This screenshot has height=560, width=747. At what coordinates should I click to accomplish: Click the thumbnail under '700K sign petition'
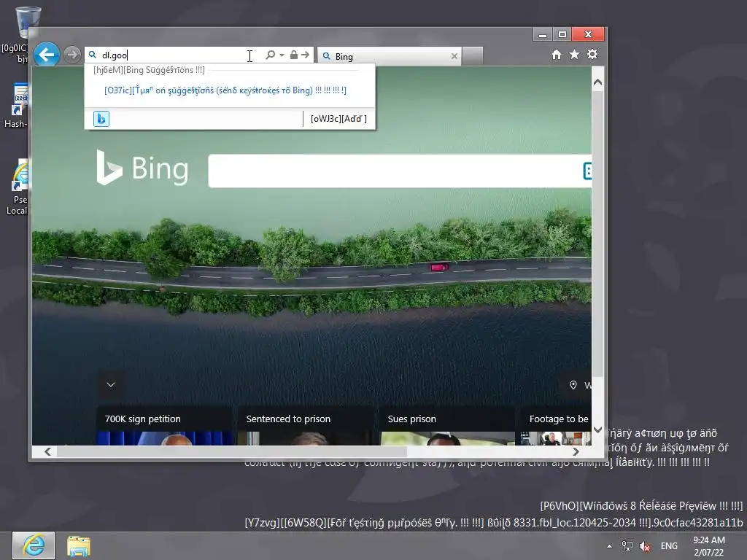[165, 438]
